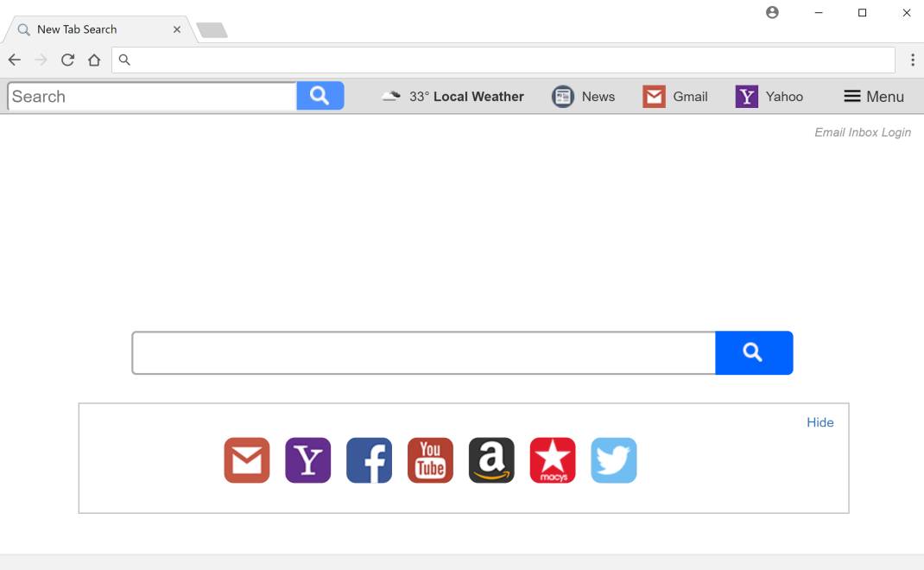Screen dimensions: 924x570
Task: Open the Email Inbox Login link
Action: [863, 132]
